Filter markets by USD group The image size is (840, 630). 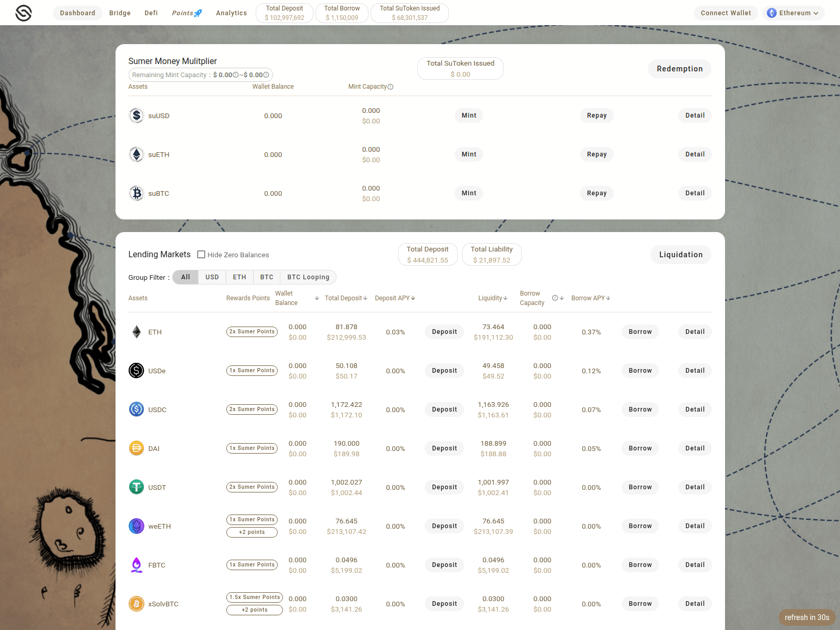pos(212,277)
